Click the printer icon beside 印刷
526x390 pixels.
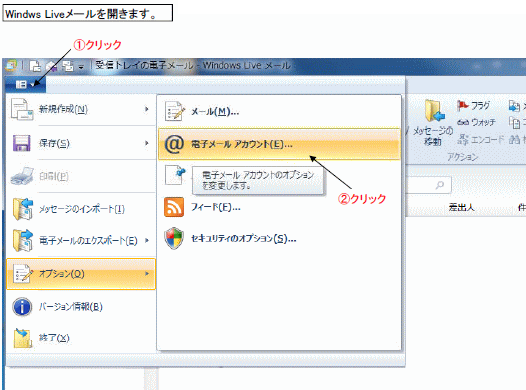coord(22,176)
